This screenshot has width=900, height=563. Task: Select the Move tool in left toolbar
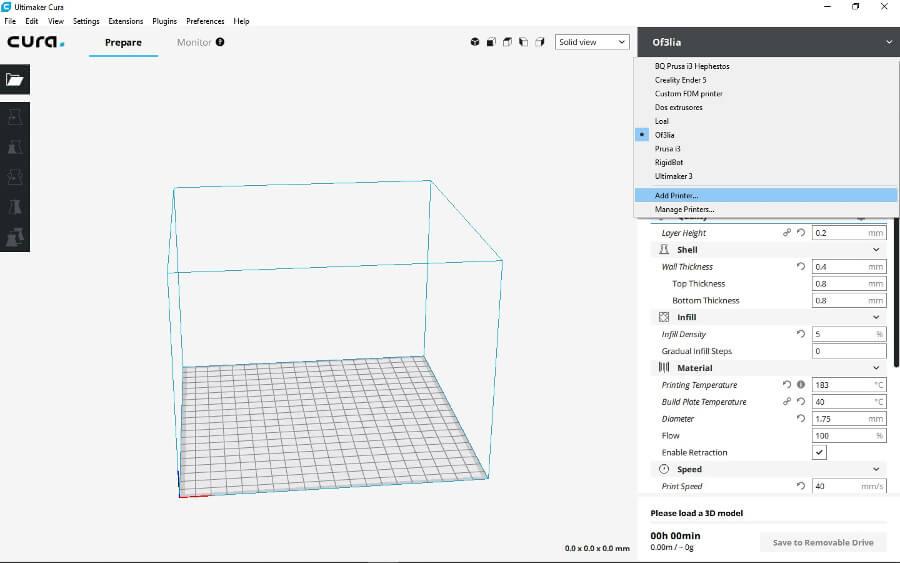(14, 118)
